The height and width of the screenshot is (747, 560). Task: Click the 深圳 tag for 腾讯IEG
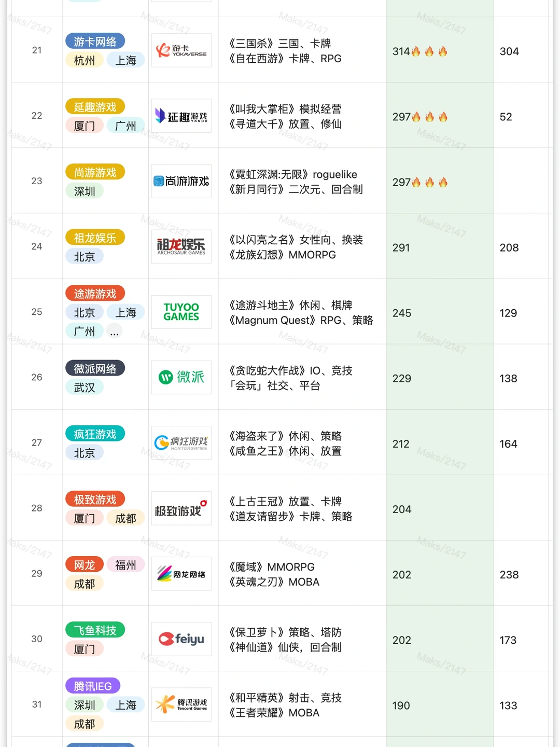(85, 704)
